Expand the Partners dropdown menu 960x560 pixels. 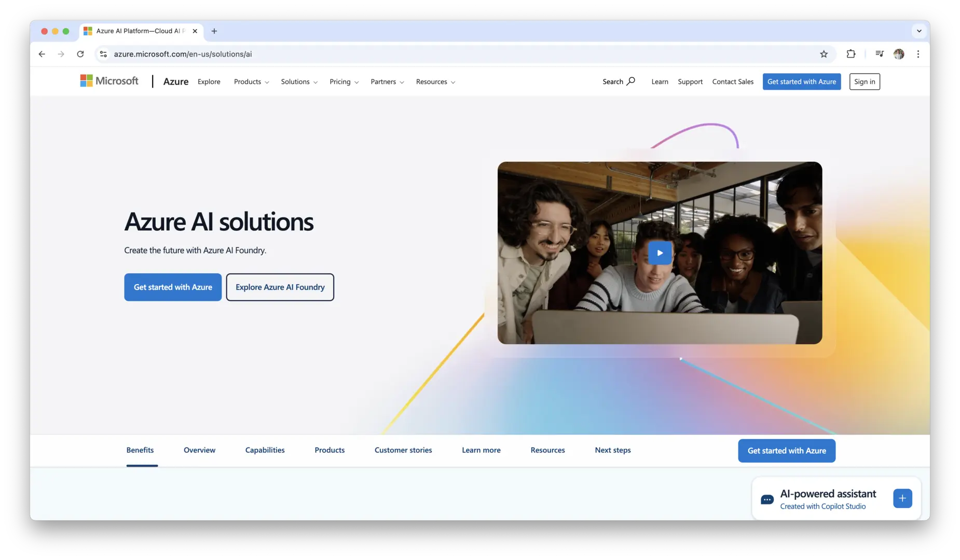(x=387, y=81)
